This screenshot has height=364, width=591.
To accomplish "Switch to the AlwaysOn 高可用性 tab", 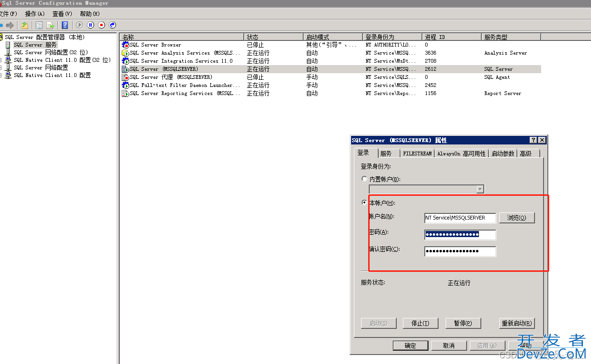I will [x=461, y=153].
